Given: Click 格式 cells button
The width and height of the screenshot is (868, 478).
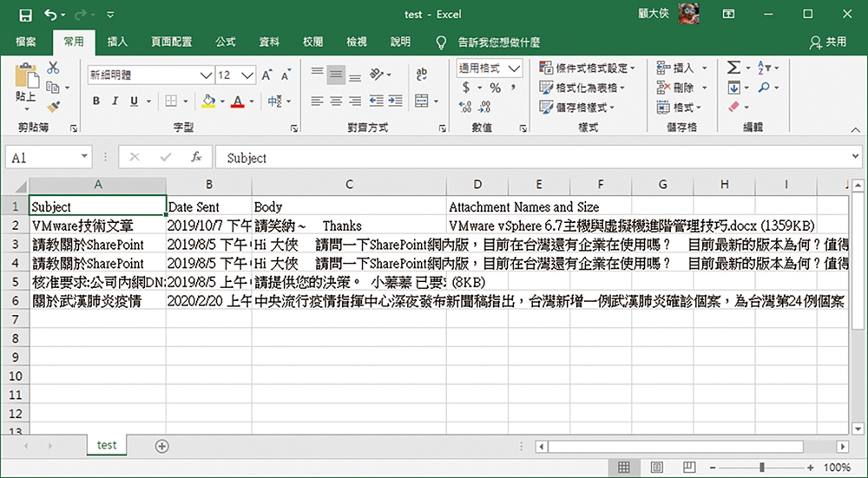Looking at the screenshot, I should 680,107.
